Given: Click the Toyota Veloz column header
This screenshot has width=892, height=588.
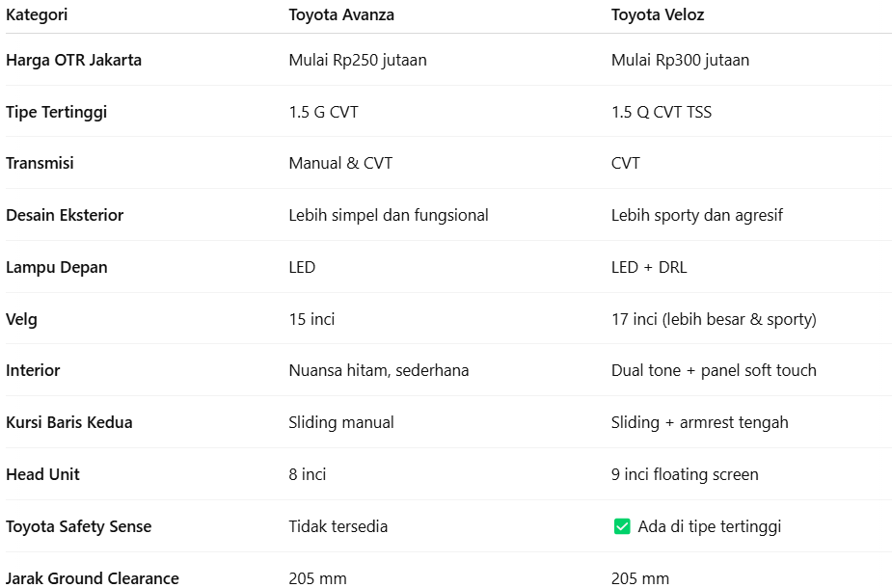Looking at the screenshot, I should (x=656, y=14).
